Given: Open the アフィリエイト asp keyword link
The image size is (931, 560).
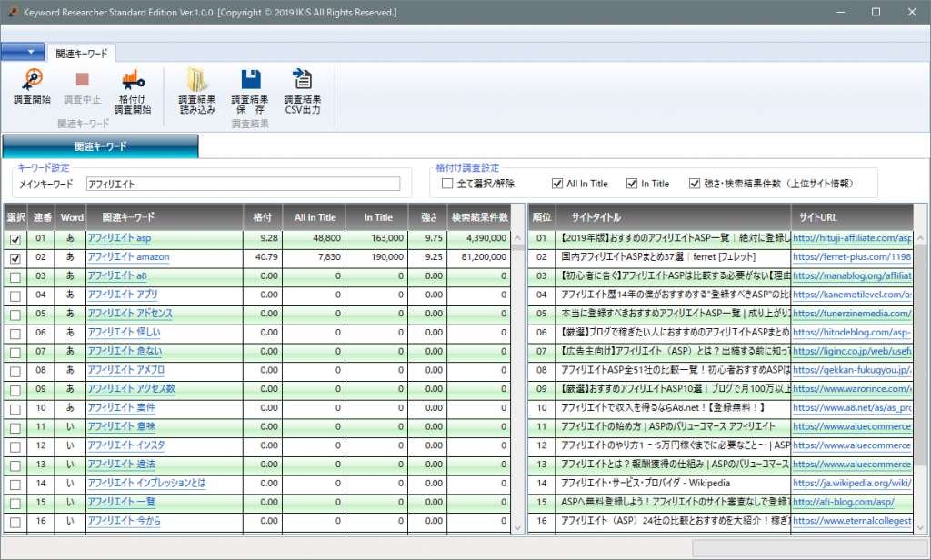Looking at the screenshot, I should click(x=119, y=238).
